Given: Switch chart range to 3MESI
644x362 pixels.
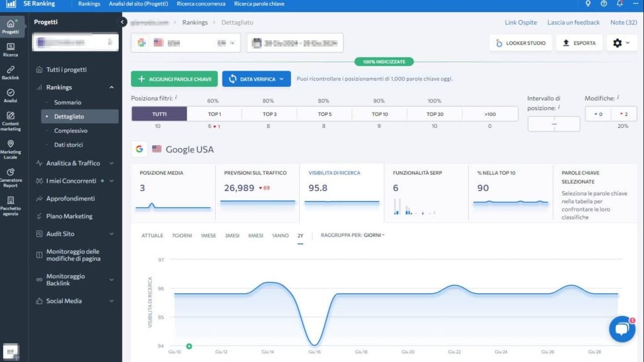Looking at the screenshot, I should point(232,235).
